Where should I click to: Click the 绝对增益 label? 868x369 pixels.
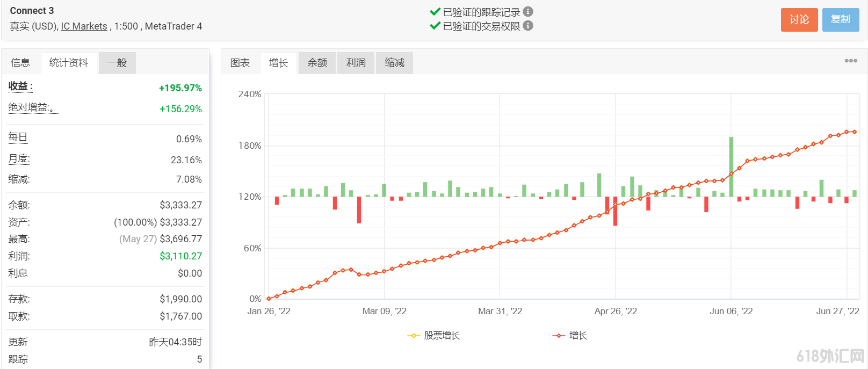[32, 107]
